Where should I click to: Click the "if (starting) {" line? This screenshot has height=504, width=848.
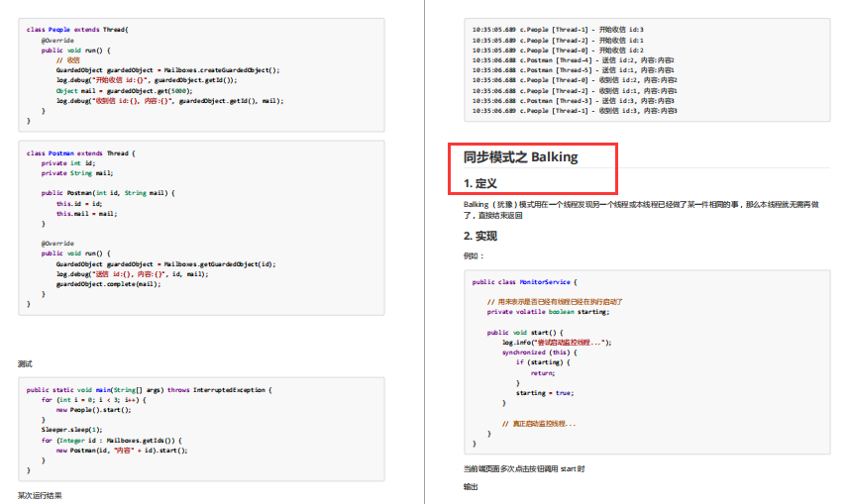[543, 362]
